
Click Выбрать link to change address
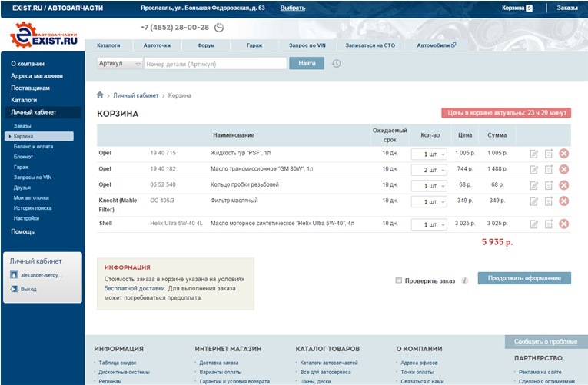(293, 8)
